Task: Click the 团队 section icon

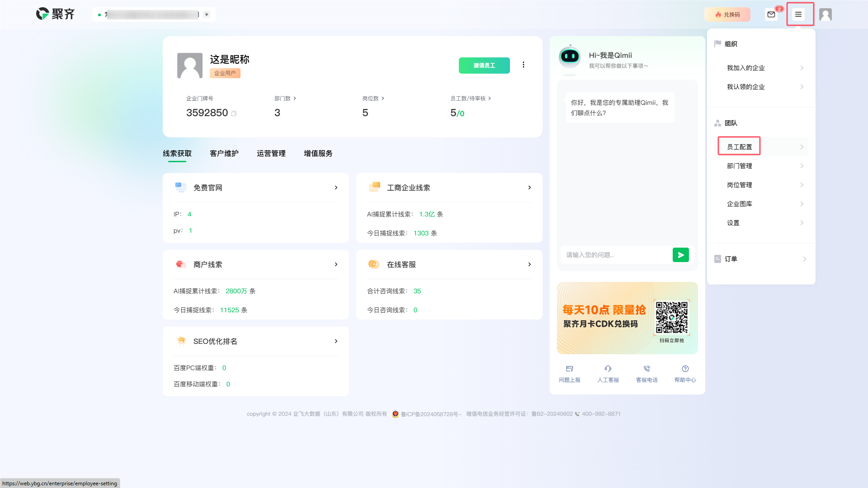Action: click(717, 123)
